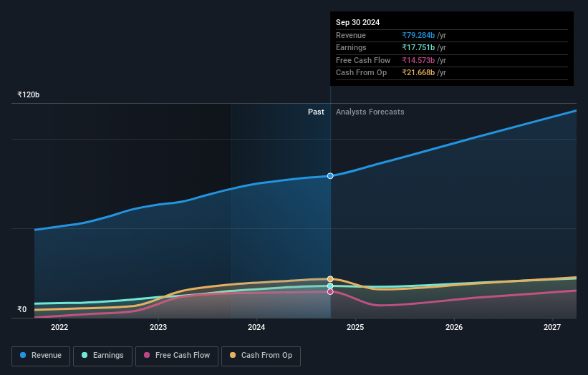Toggle the Free Cash Flow legend button
588x375 pixels.
click(x=177, y=356)
